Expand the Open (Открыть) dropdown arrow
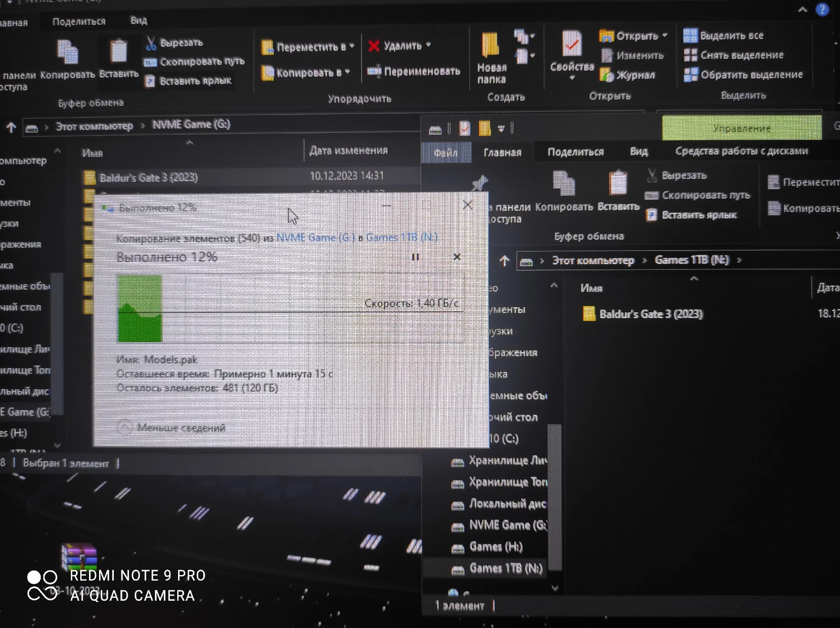The height and width of the screenshot is (628, 840). (x=665, y=36)
